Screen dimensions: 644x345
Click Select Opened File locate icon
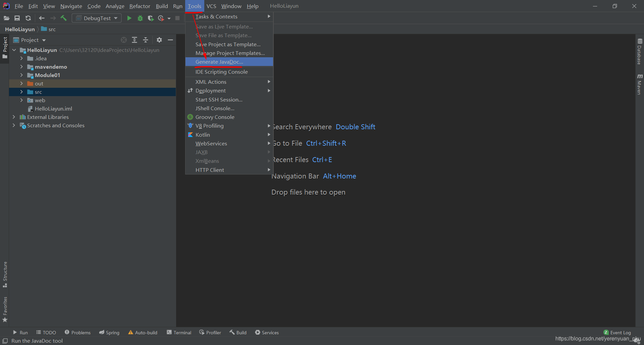point(124,40)
